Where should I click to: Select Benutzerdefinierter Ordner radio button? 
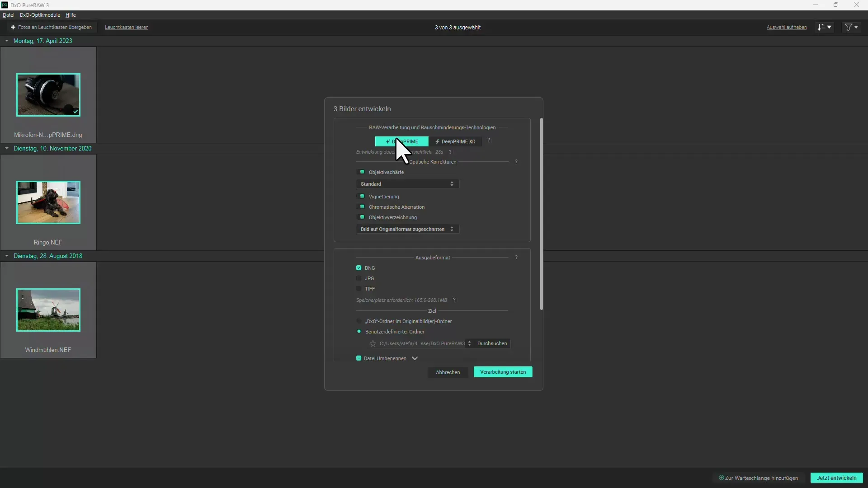(x=359, y=332)
